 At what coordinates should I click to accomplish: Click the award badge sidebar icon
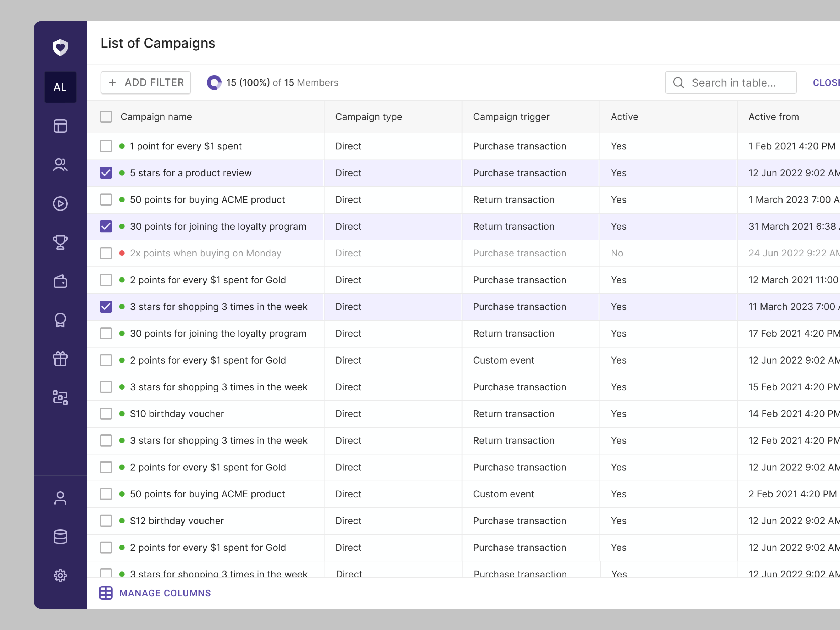[60, 320]
